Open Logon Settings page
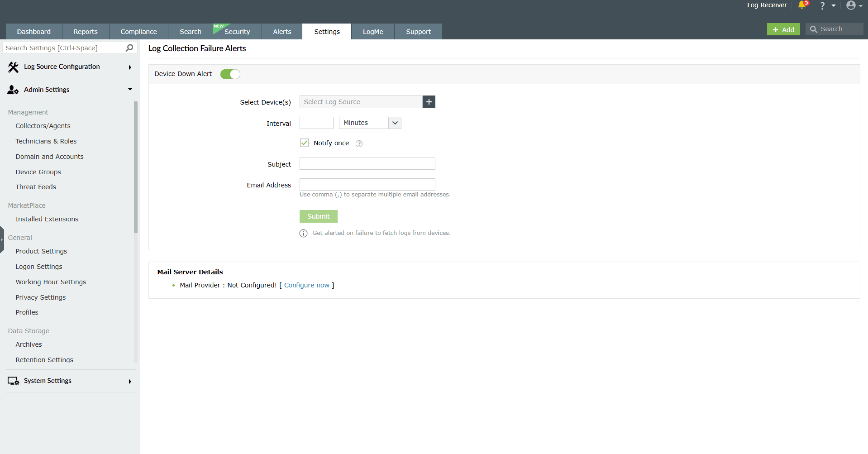Viewport: 868px width, 454px height. coord(39,267)
